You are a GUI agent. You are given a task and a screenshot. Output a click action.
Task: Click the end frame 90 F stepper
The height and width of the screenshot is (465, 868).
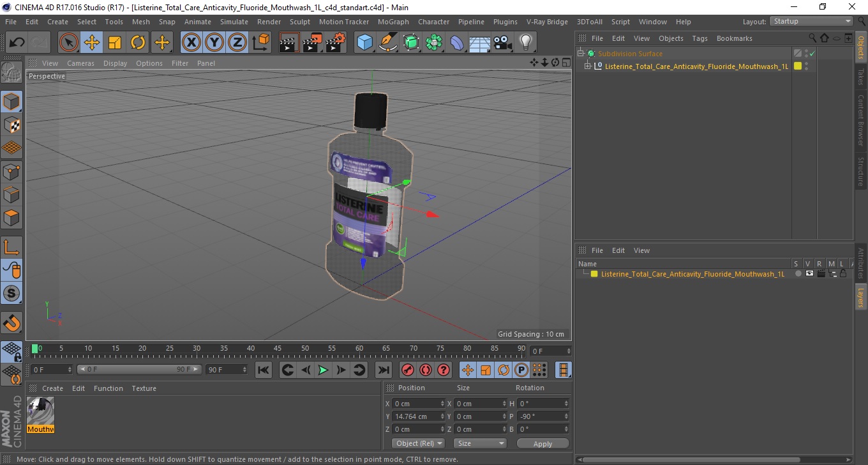pos(244,370)
